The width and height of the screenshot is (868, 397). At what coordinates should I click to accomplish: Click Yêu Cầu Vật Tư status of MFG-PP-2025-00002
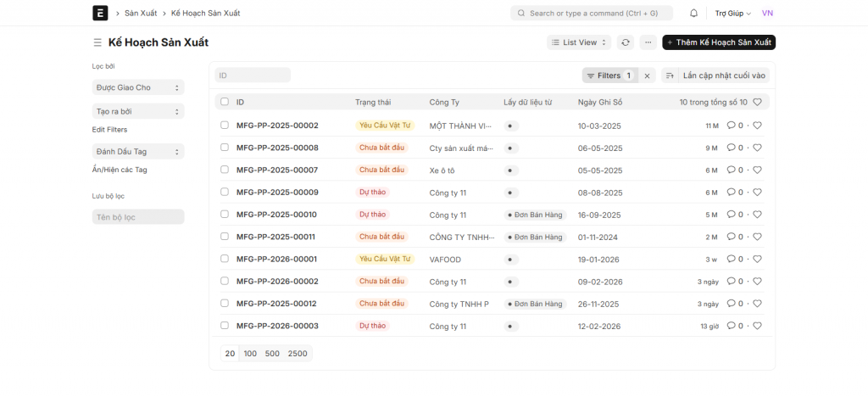385,126
